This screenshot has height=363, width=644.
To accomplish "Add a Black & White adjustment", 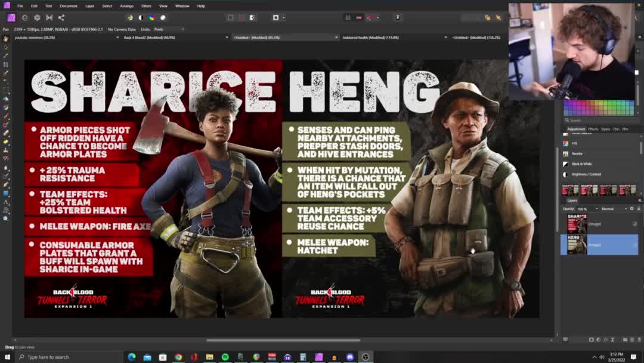I will click(581, 164).
